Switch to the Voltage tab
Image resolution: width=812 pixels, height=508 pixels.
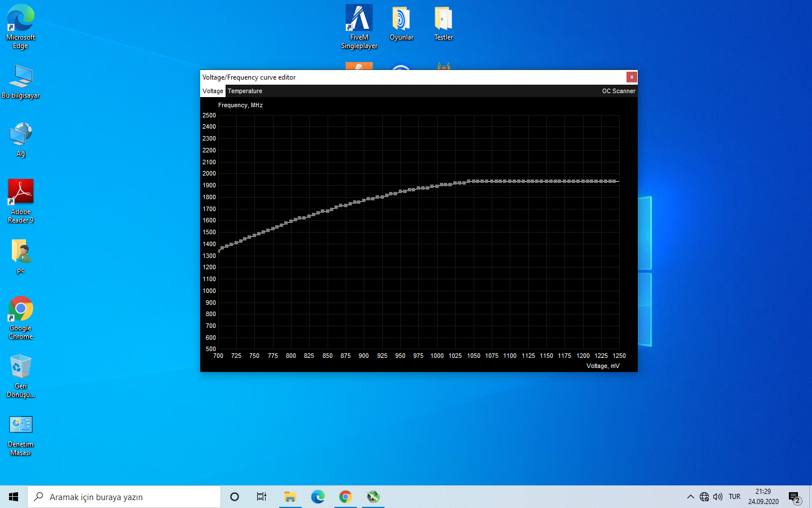pos(213,91)
